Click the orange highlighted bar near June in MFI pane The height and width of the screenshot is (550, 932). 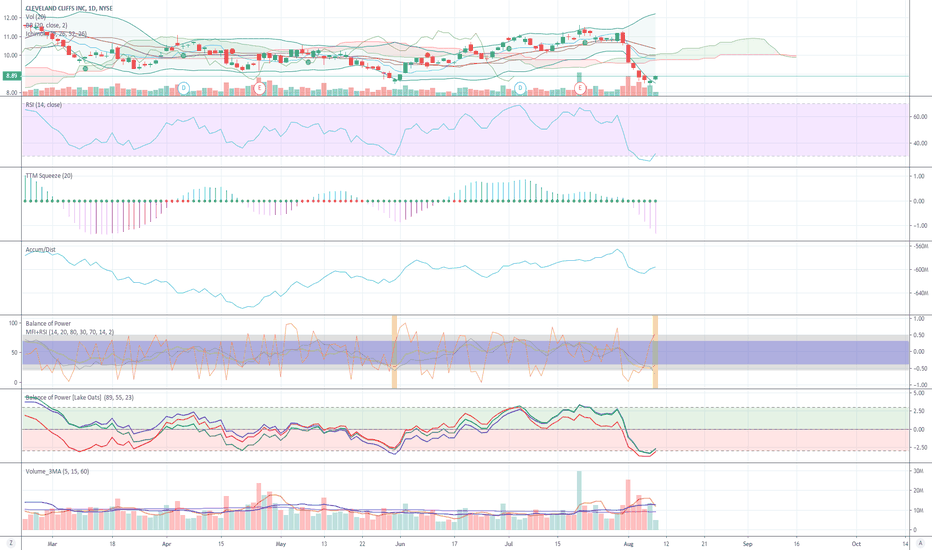[394, 352]
